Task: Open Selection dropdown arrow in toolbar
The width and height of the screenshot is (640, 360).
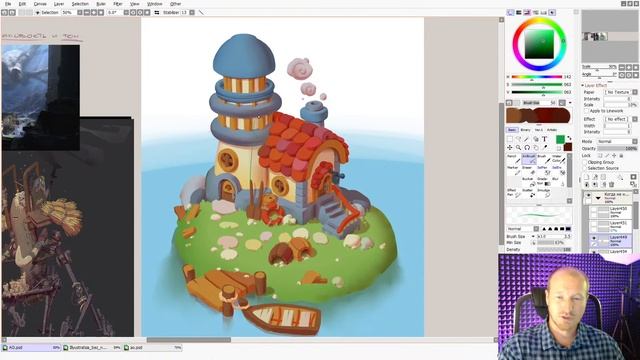Action: click(38, 13)
